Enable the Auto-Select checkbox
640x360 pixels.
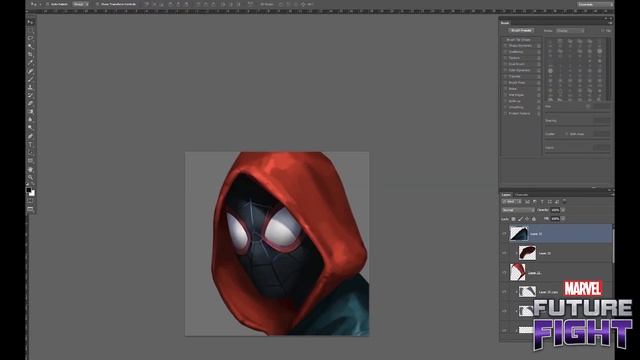pyautogui.click(x=48, y=4)
